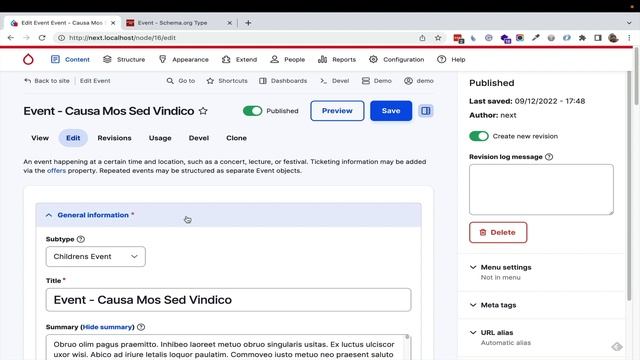Viewport: 640px width, 360px height.
Task: Click the Hide summary link
Action: tap(108, 327)
